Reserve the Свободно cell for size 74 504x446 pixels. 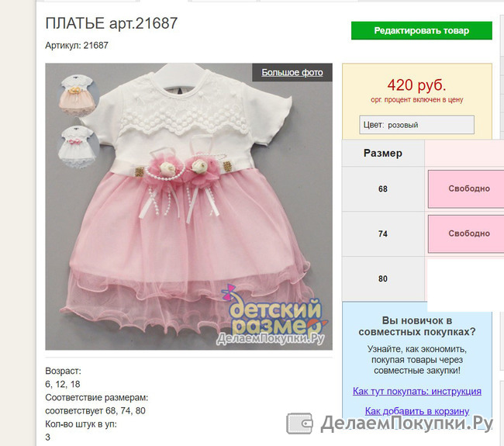click(x=466, y=233)
